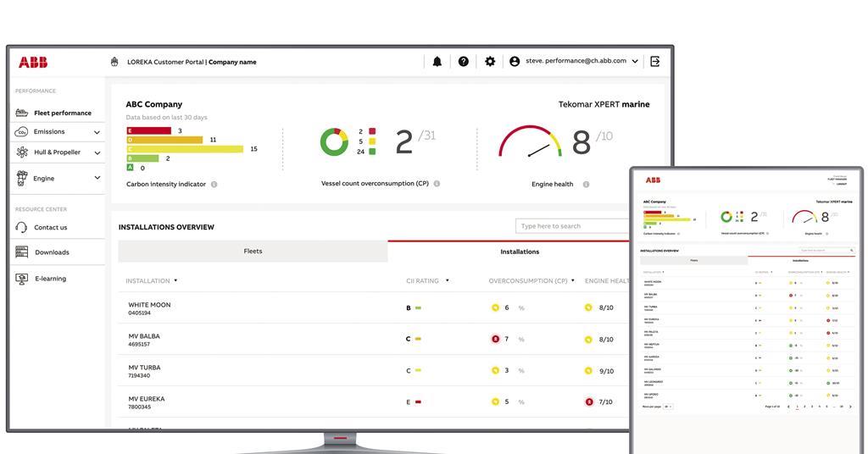Switch to the Fleets tab
The image size is (868, 454).
253,251
